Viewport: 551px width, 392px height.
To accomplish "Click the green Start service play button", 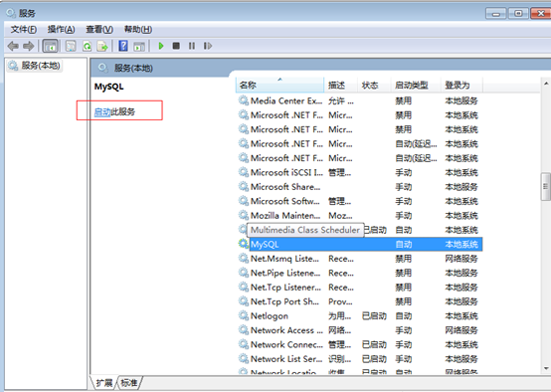I will click(161, 46).
